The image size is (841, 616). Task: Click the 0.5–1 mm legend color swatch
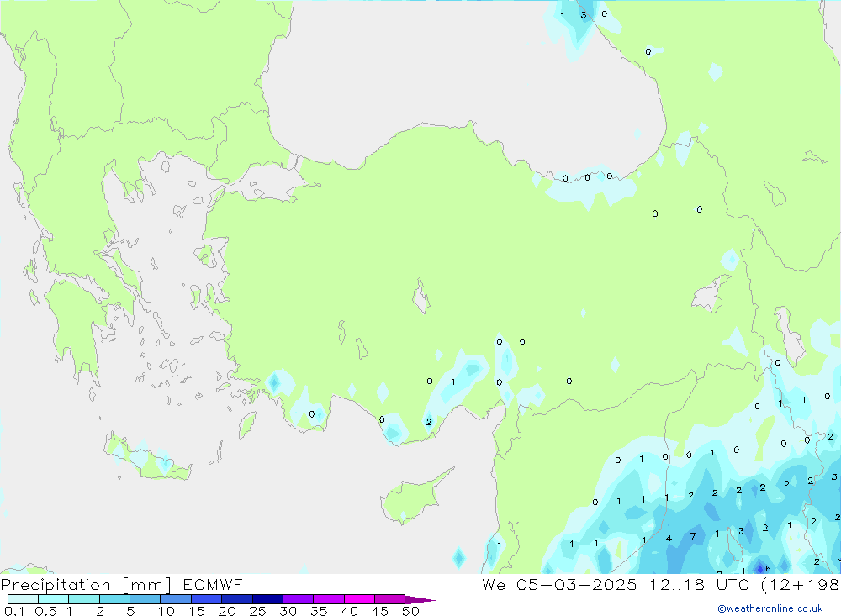[53, 599]
